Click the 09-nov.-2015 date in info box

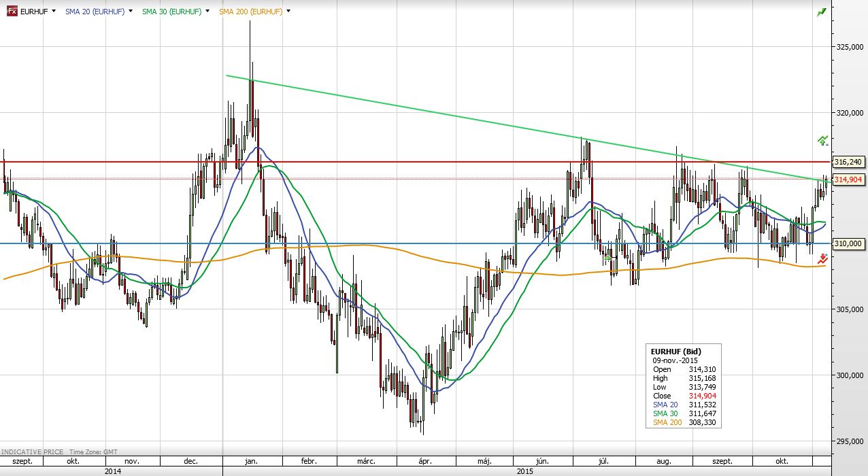675,360
